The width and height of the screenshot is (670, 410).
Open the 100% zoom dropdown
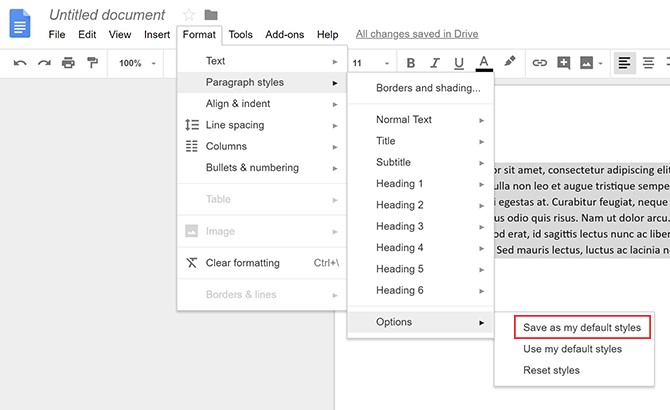(x=138, y=63)
